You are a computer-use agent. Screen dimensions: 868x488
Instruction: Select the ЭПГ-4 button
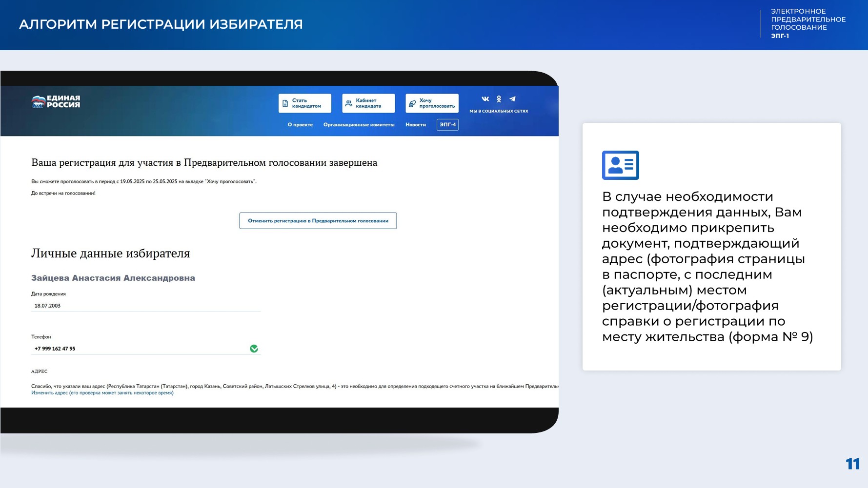[447, 125]
